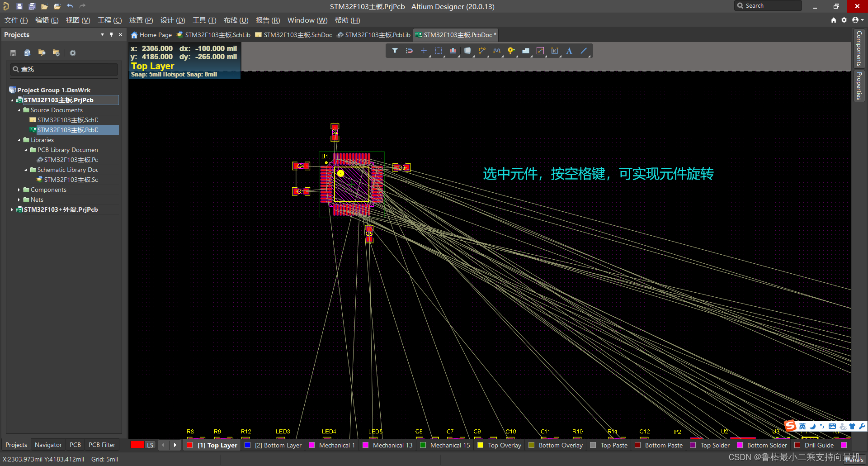Click the 查找 search field in Projects
This screenshot has height=466, width=868.
[x=64, y=69]
